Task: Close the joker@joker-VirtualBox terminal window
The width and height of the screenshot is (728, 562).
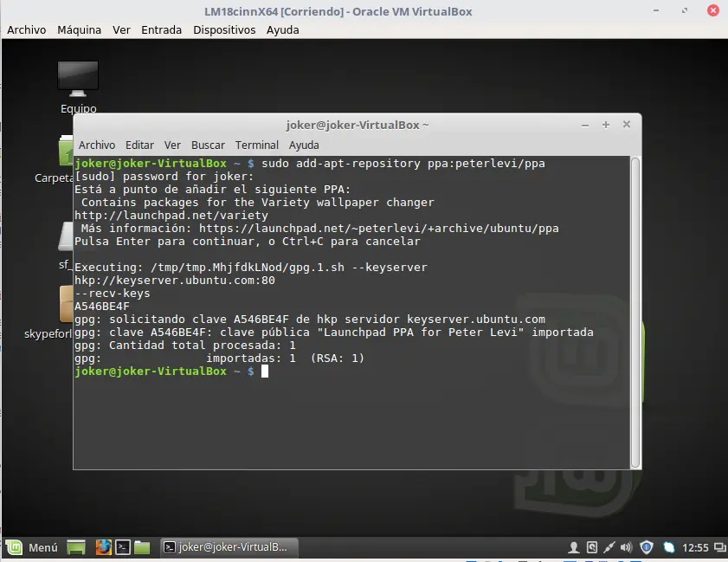Action: pyautogui.click(x=627, y=124)
